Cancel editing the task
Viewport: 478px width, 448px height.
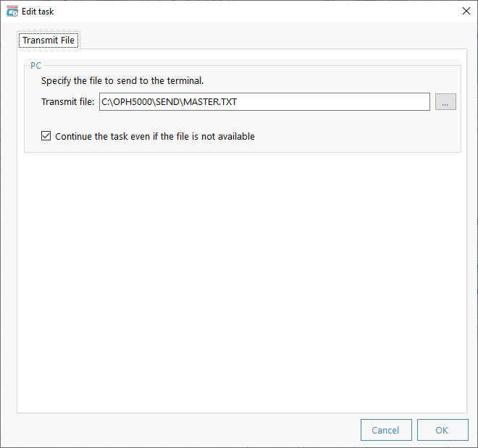(386, 430)
